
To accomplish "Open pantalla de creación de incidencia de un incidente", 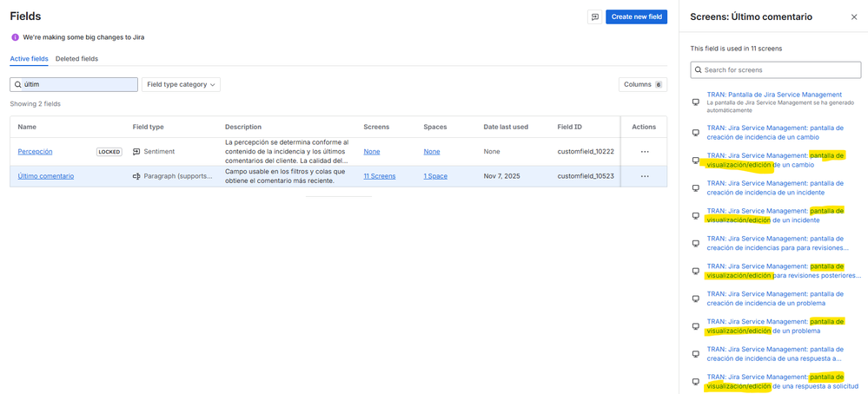I will click(x=775, y=187).
